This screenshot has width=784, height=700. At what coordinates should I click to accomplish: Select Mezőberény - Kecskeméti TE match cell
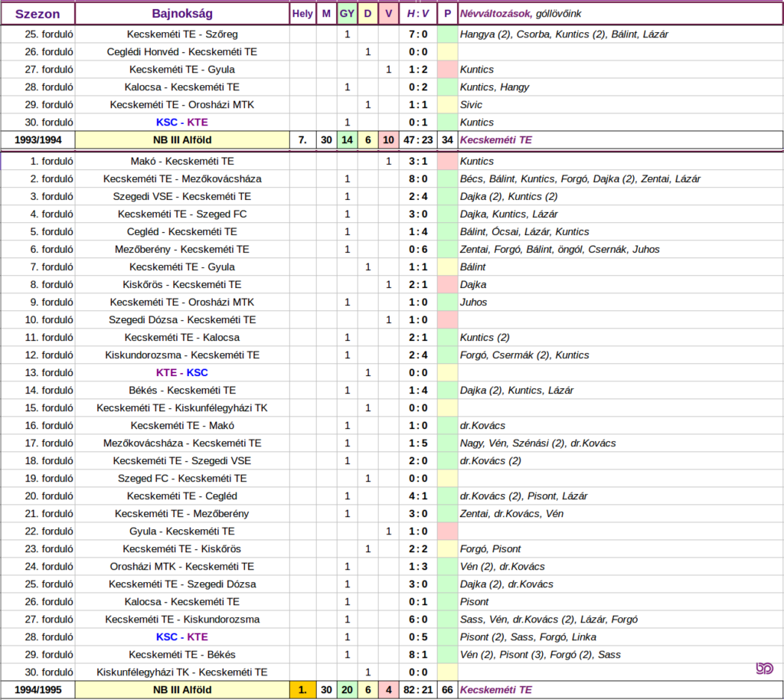(182, 250)
